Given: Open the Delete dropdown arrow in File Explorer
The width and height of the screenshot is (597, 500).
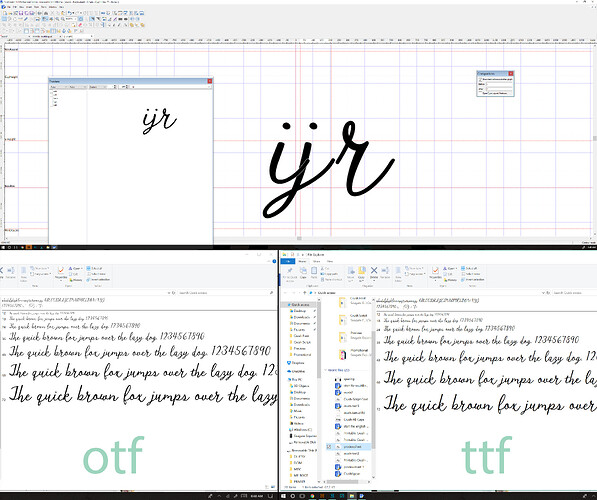Looking at the screenshot, I should [374, 281].
